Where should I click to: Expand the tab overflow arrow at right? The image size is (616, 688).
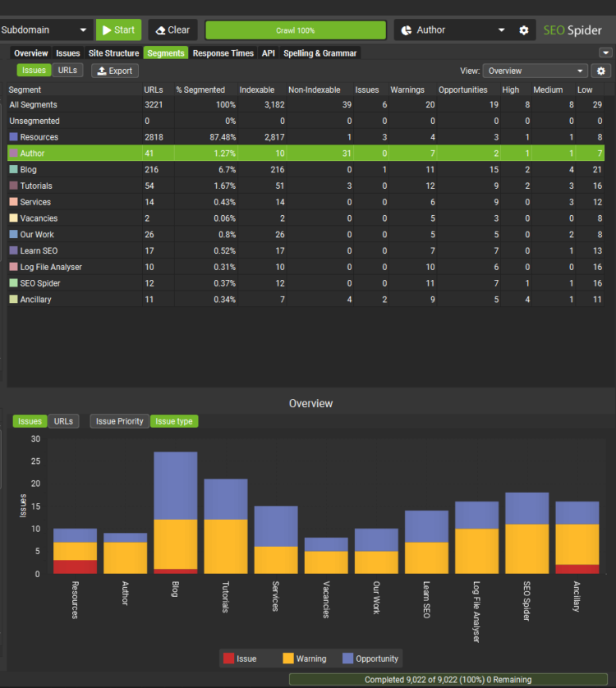[605, 53]
